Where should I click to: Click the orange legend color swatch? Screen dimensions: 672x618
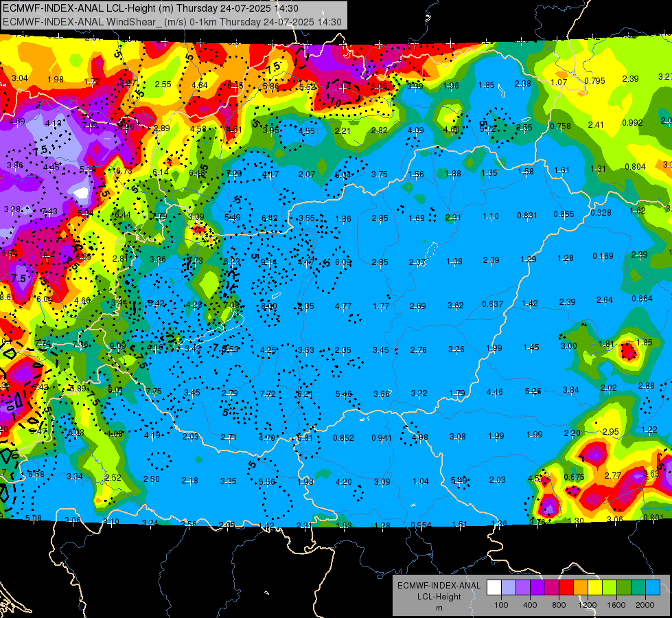tap(581, 588)
